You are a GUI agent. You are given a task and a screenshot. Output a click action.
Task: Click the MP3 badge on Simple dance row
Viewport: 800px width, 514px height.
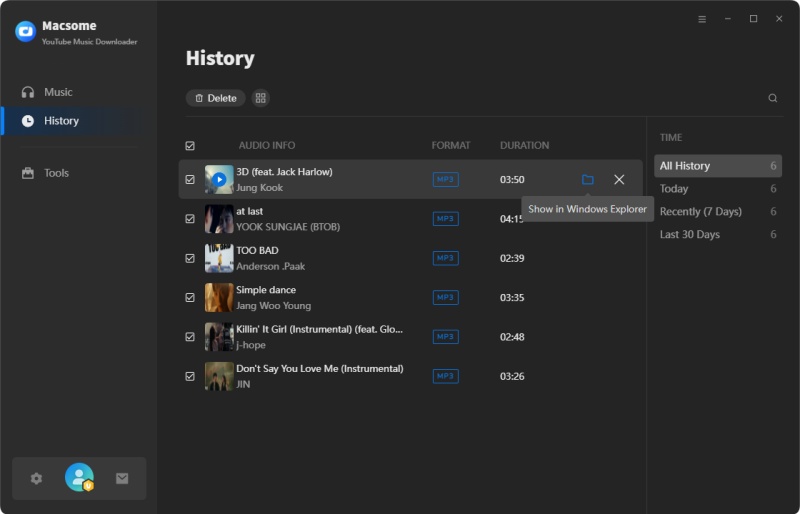click(445, 298)
